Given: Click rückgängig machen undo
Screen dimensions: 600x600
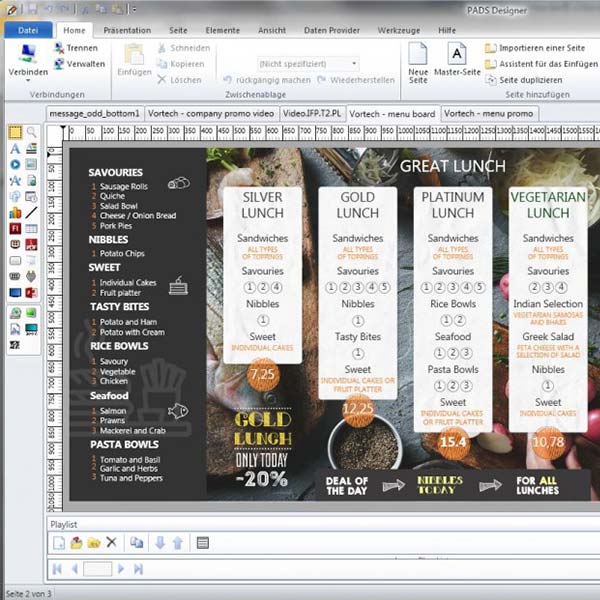Looking at the screenshot, I should (x=267, y=80).
